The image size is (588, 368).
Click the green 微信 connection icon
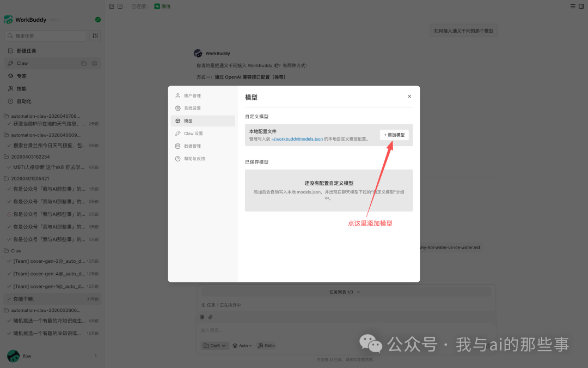click(157, 7)
